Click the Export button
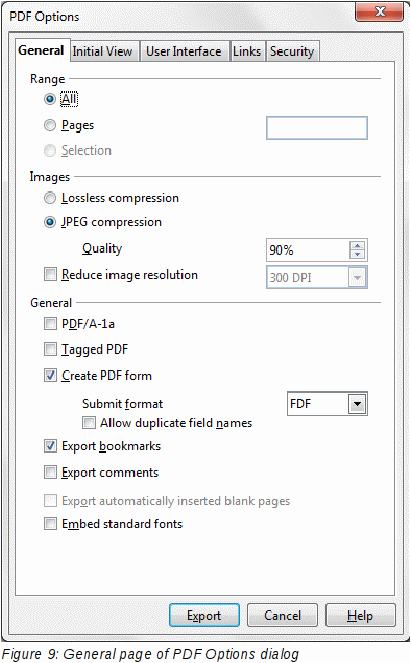This screenshot has width=411, height=663. [x=204, y=615]
